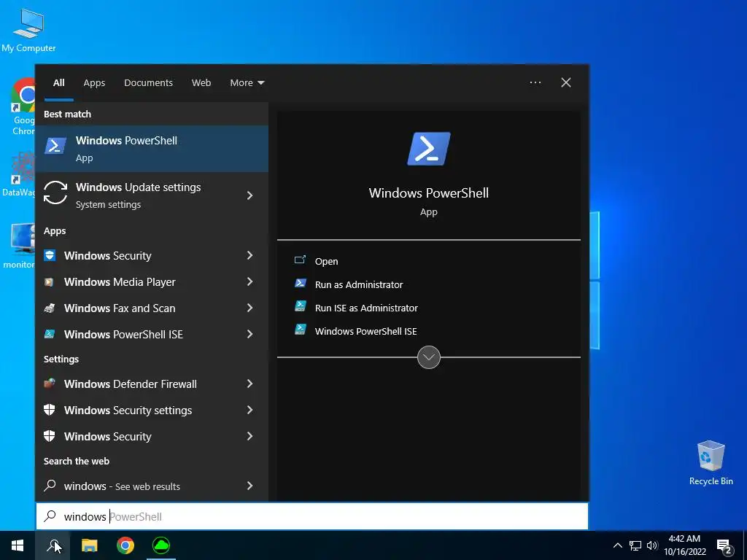Click the Windows Fax and Scan icon
Screen dimensions: 747x560
49,308
